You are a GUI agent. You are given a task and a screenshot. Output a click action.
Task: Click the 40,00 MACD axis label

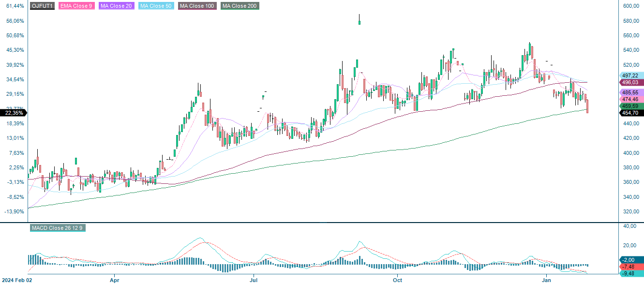click(630, 226)
